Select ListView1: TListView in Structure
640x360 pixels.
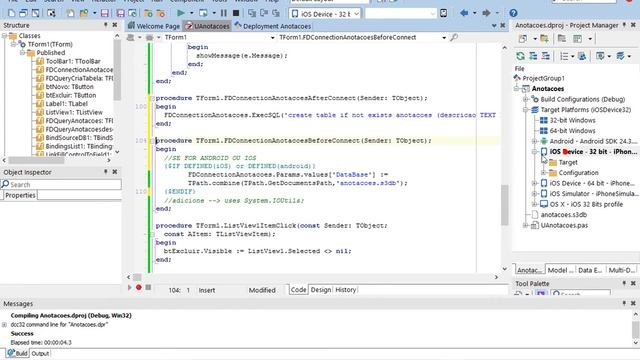coord(74,112)
